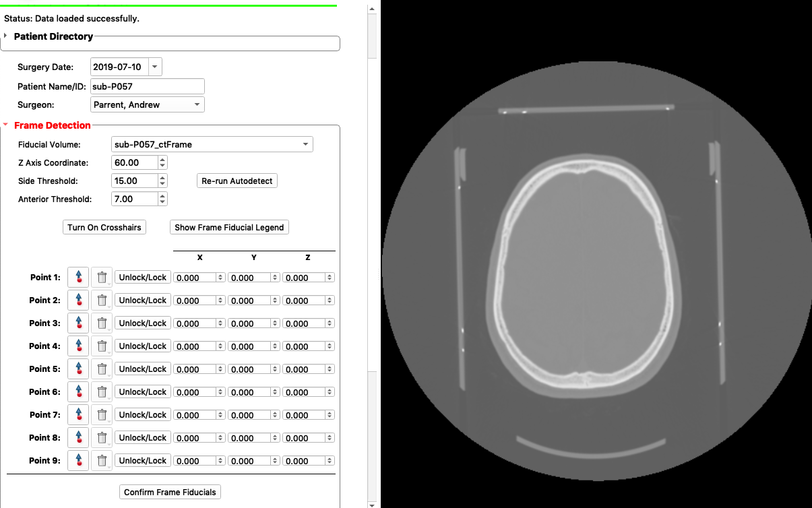Screen dimensions: 812x508
Task: Click Point 3 X coordinate field
Action: (x=199, y=323)
